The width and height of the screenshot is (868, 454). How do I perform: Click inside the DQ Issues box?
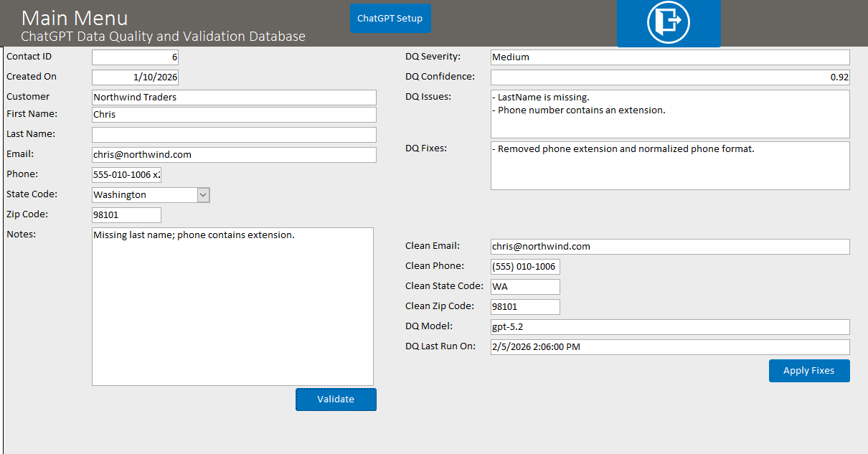click(x=669, y=114)
